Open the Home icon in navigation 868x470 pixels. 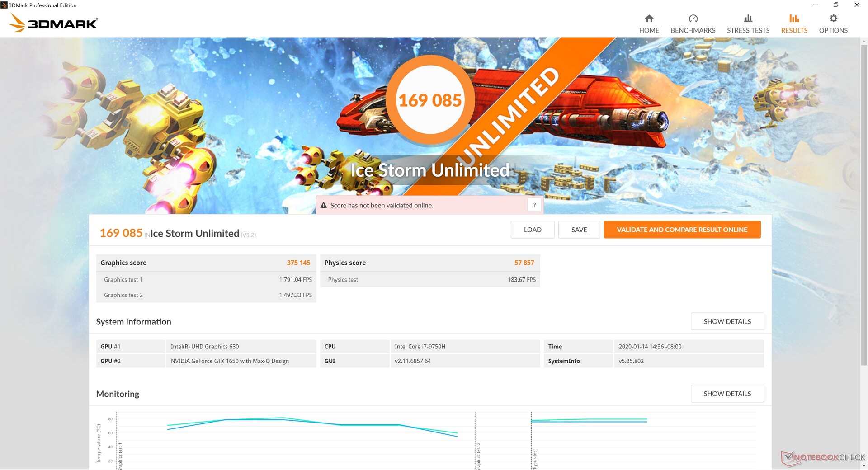649,18
